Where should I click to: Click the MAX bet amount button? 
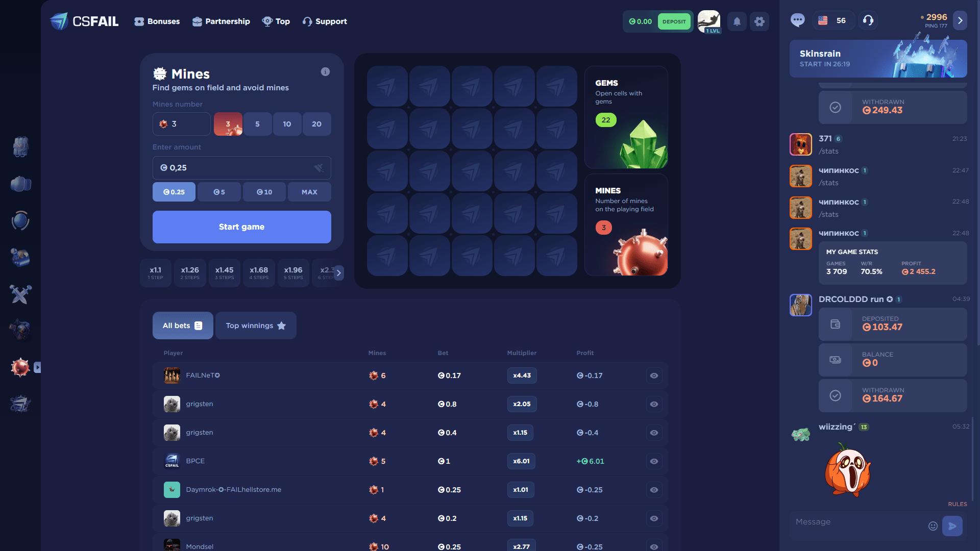(308, 192)
